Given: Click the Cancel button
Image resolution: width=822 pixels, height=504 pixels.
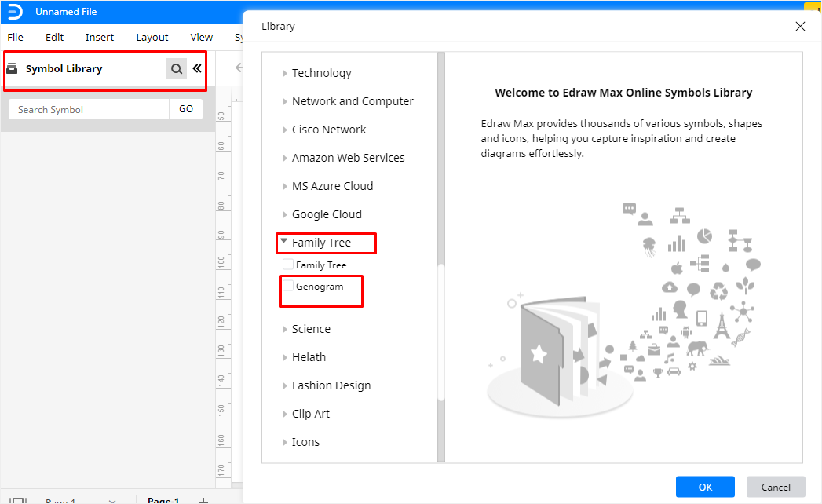Looking at the screenshot, I should (776, 487).
